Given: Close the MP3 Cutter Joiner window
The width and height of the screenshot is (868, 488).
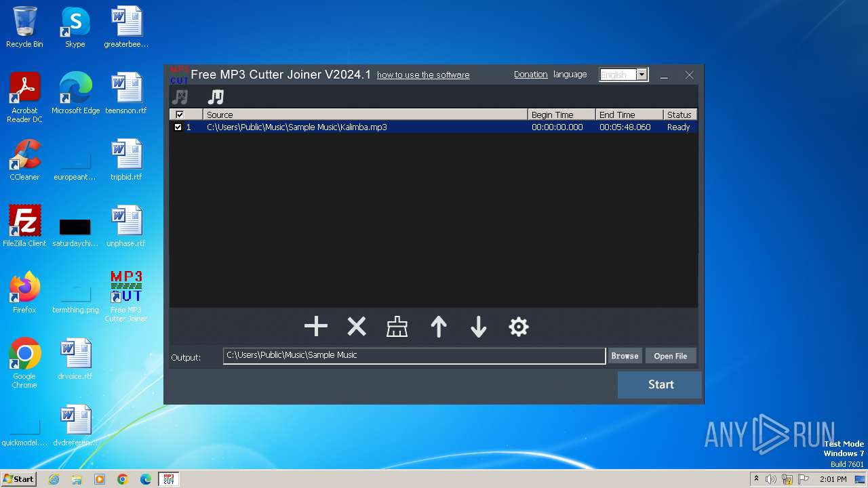Looking at the screenshot, I should coord(689,75).
